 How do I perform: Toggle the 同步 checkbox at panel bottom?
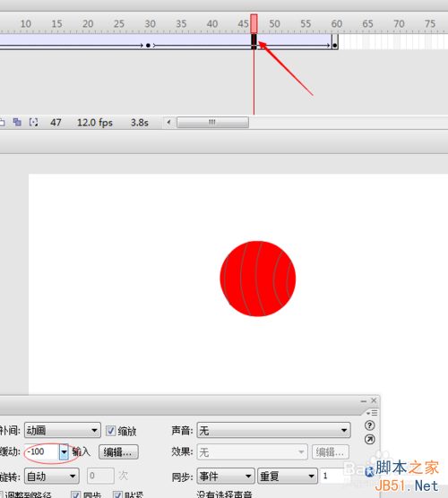coord(75,494)
